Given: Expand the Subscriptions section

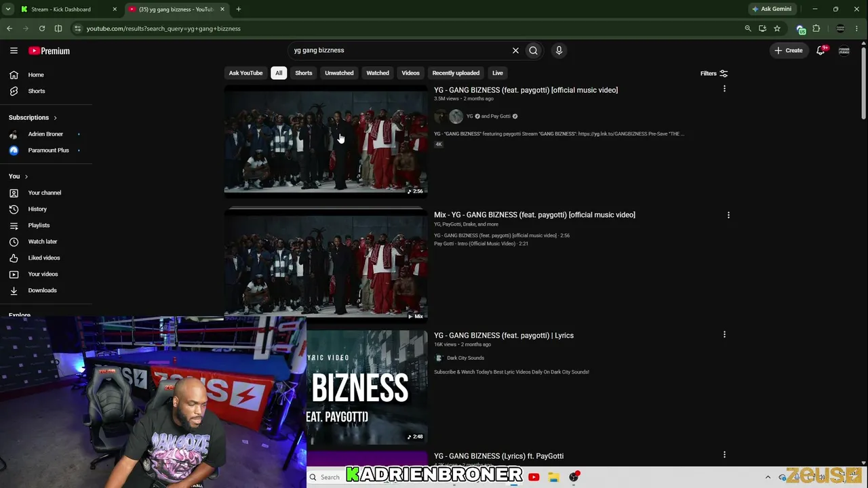Looking at the screenshot, I should [x=33, y=117].
